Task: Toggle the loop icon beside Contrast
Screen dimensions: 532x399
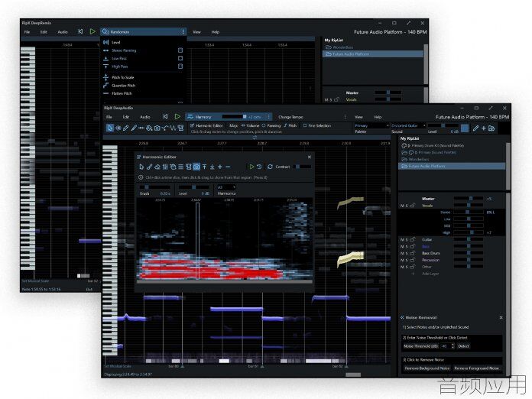Action: (270, 167)
